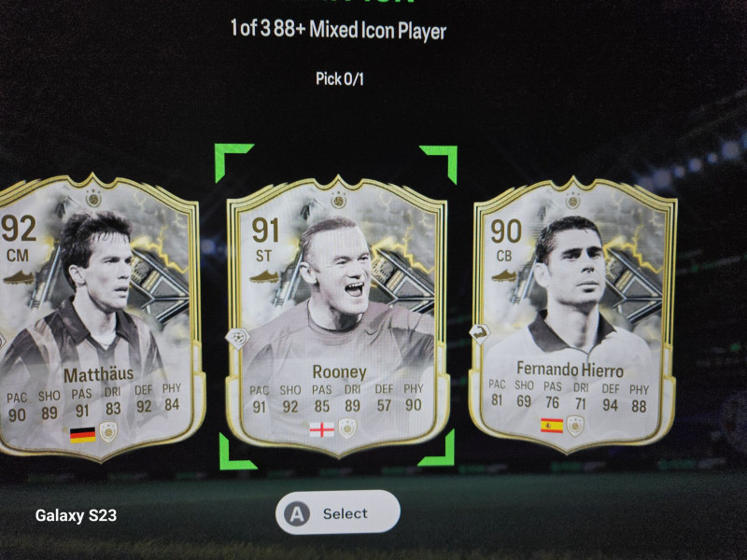Click the Spain flag on Hierro card
This screenshot has height=560, width=747.
pyautogui.click(x=552, y=426)
